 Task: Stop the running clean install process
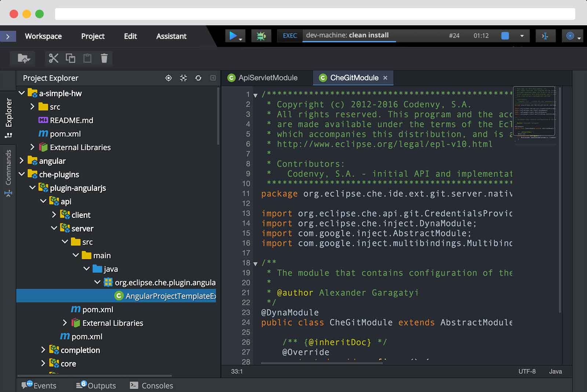[506, 36]
